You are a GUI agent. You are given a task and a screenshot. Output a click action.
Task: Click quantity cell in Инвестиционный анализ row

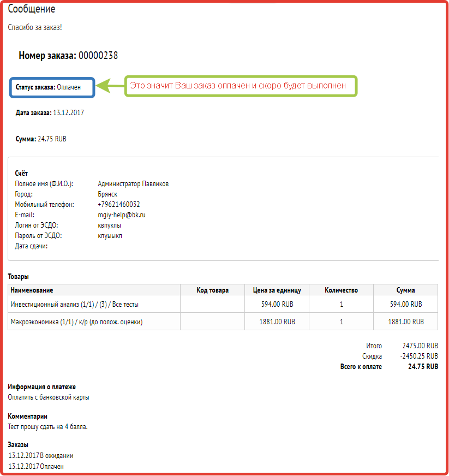(342, 305)
